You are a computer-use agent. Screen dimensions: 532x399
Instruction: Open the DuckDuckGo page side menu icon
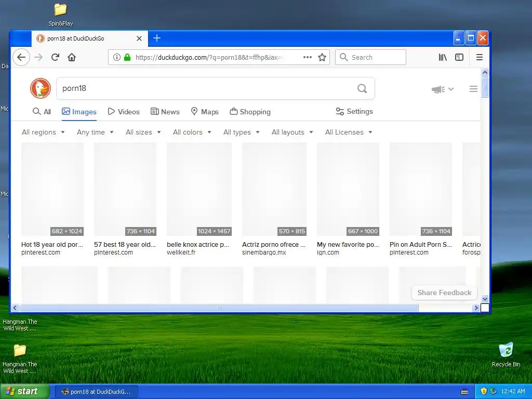point(473,89)
